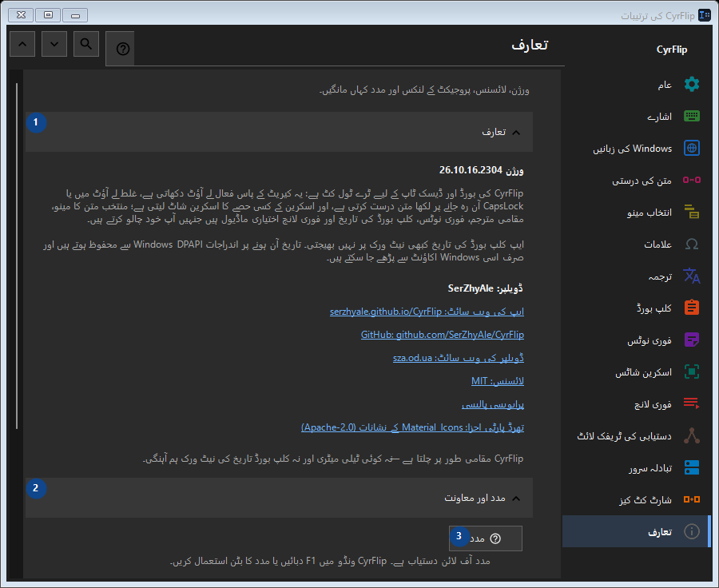Screen dimensions: 719x588
Task: Close the CyrFlip settings window
Action: pyautogui.click(x=21, y=15)
